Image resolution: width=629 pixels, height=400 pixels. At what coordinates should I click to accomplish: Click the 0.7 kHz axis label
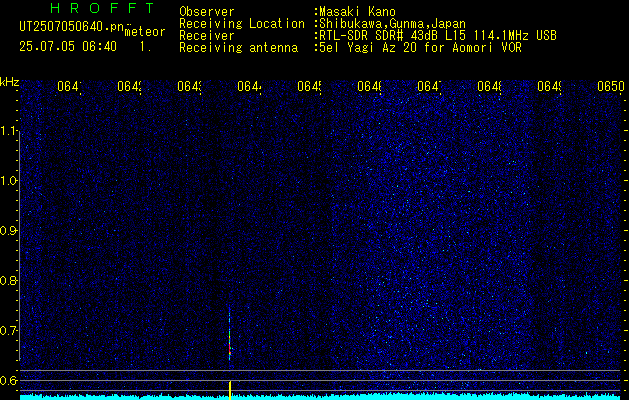(x=8, y=330)
